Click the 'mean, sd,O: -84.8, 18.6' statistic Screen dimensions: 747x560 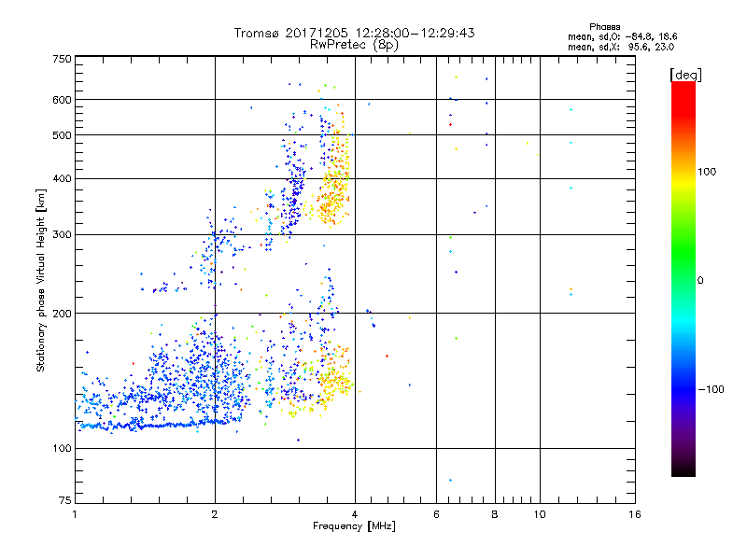pos(622,36)
